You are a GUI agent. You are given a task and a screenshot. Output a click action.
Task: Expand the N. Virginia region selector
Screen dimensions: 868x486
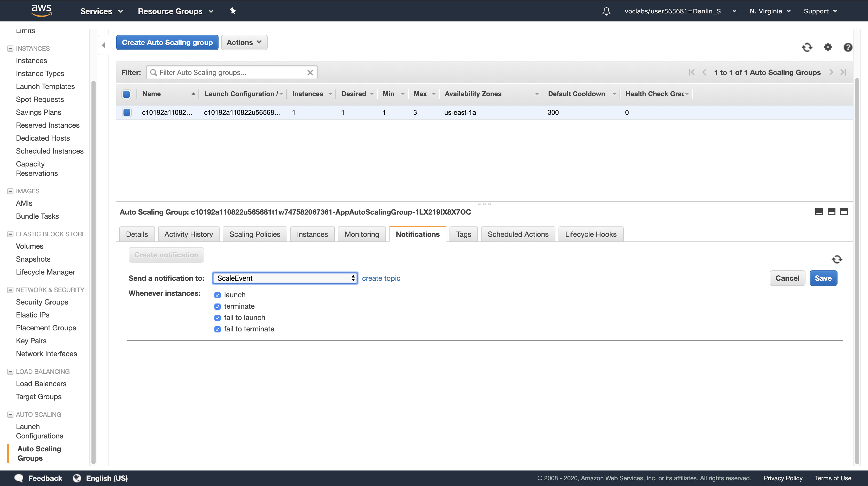tap(770, 11)
